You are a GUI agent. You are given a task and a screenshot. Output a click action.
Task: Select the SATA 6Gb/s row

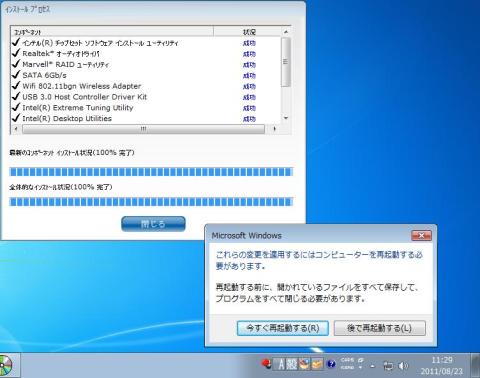coord(146,75)
